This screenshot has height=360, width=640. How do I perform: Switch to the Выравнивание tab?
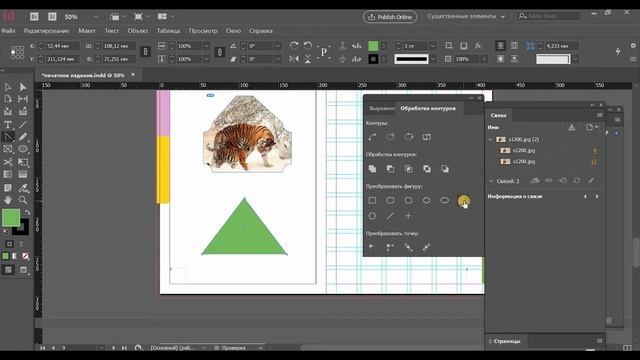point(381,109)
